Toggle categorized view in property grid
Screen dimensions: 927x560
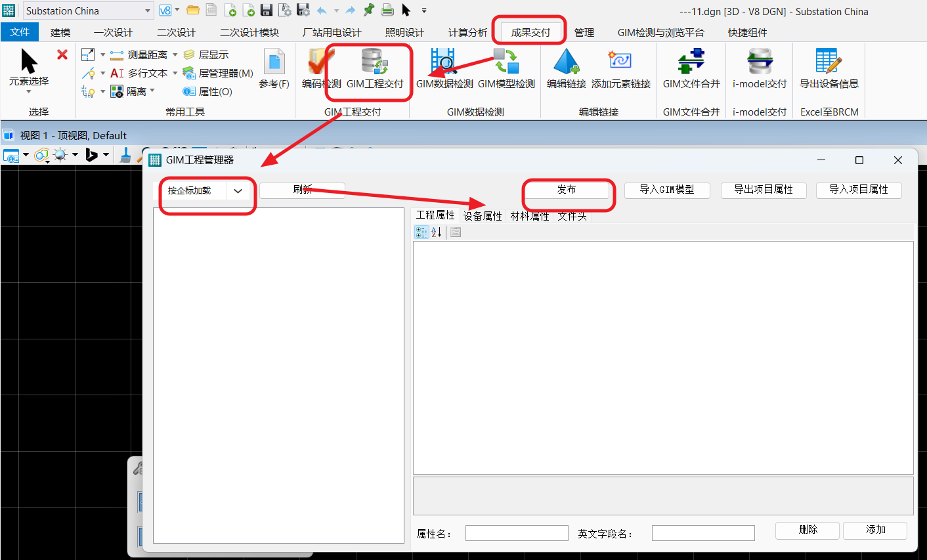(421, 232)
